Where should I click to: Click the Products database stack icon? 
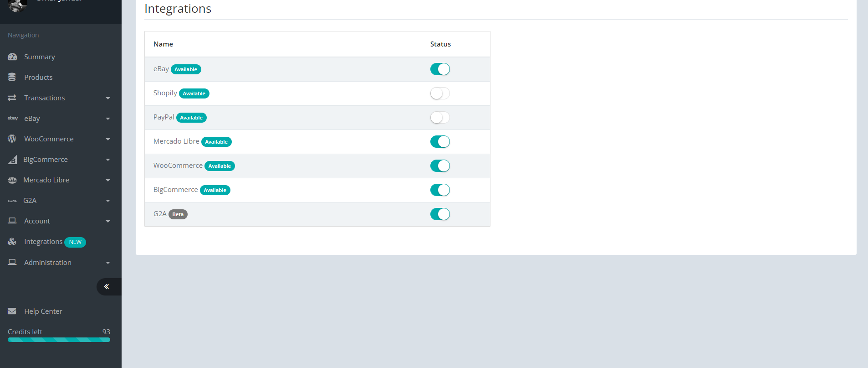click(12, 78)
